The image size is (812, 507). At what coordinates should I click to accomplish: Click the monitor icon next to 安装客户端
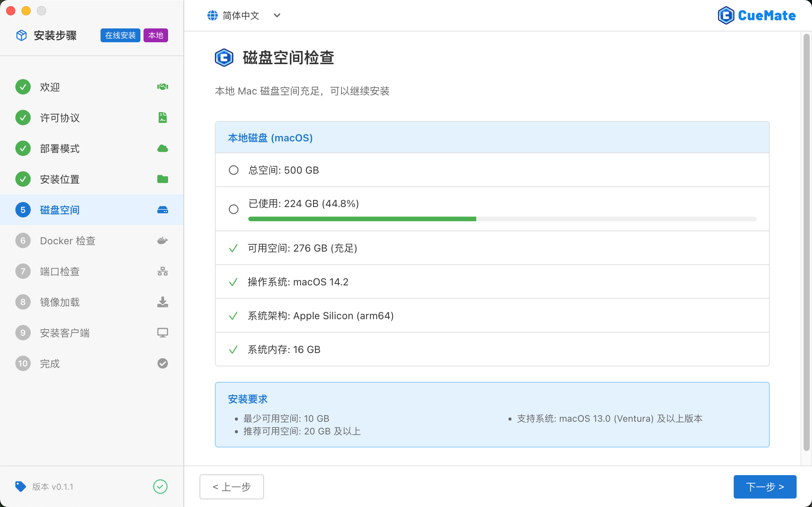point(163,333)
